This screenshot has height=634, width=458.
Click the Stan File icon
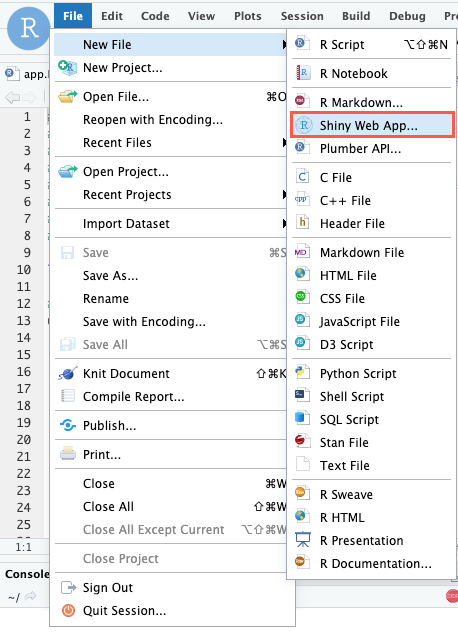coord(302,442)
